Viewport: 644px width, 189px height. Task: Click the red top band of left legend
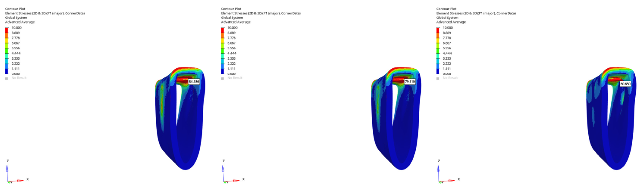[x=6, y=30]
